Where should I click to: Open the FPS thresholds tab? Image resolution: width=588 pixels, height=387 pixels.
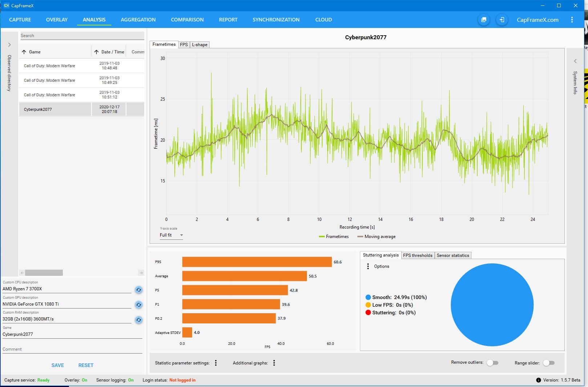(x=418, y=255)
